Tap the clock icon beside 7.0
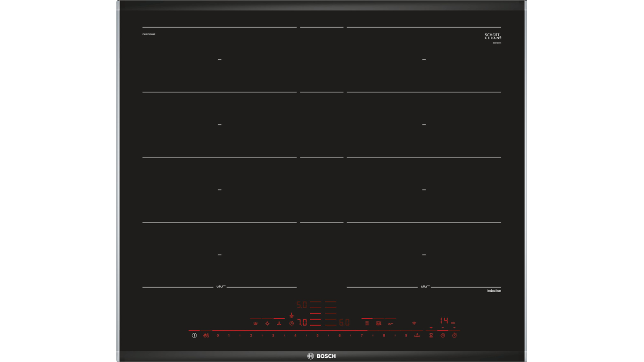This screenshot has height=362, width=644. coord(291,323)
